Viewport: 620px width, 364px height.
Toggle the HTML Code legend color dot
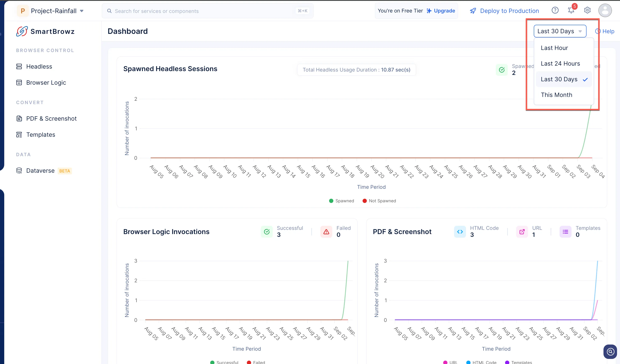[468, 362]
